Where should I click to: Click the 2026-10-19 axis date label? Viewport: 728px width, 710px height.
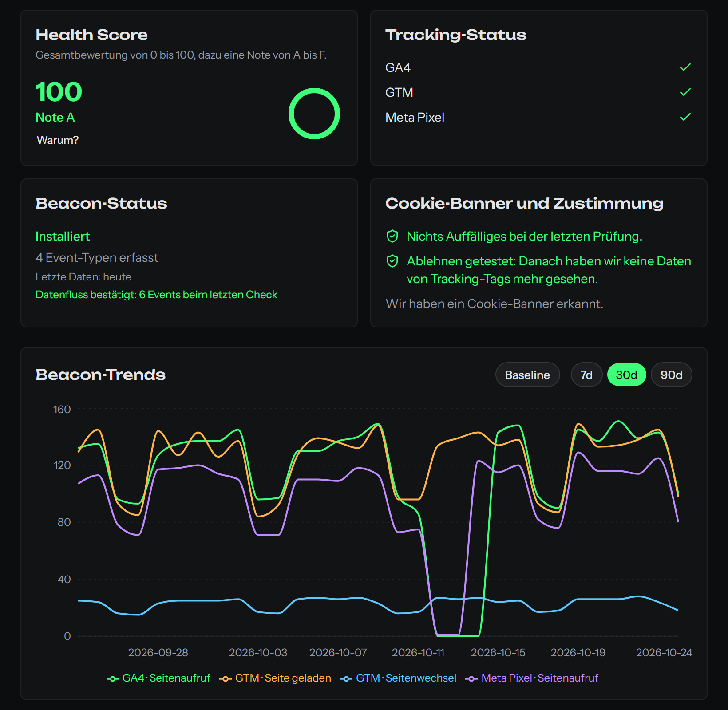578,653
